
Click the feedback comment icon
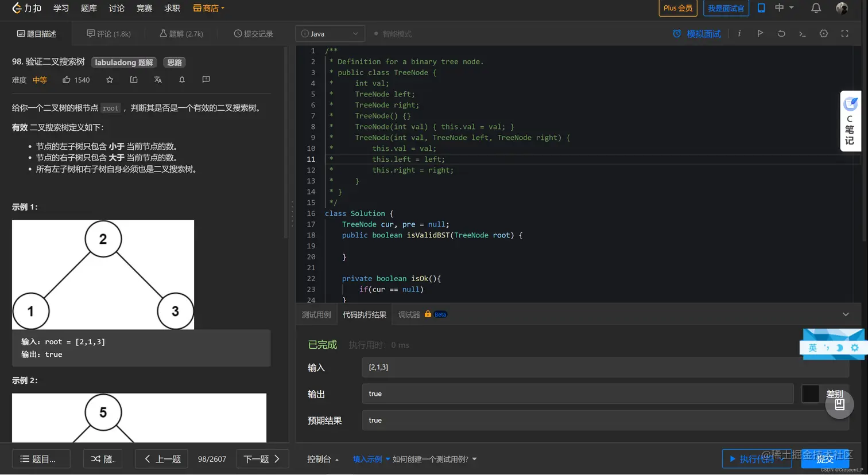206,80
